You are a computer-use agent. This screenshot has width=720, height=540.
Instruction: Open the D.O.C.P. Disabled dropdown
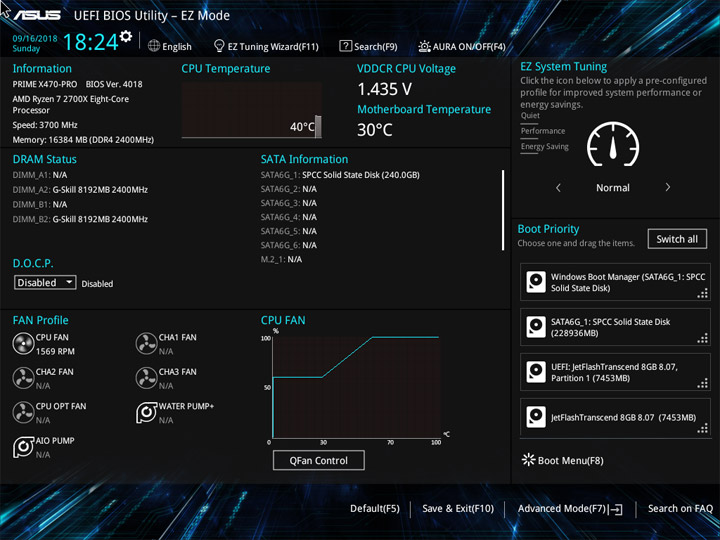(x=45, y=282)
